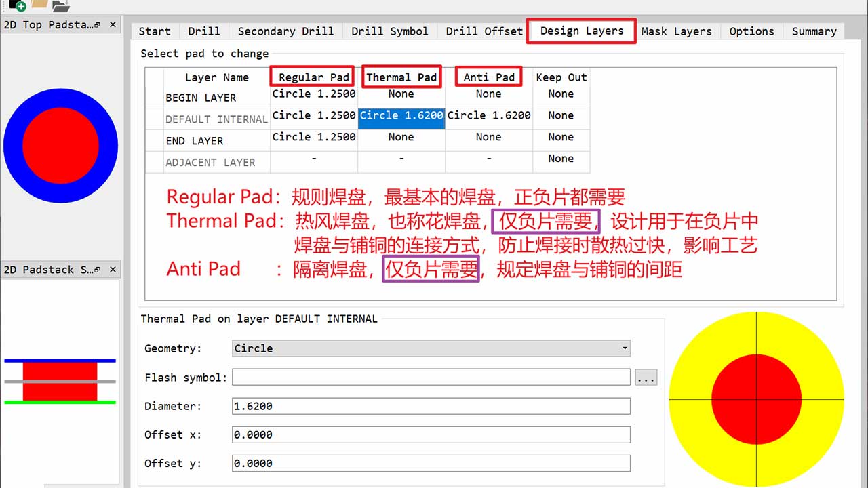Browse for a flash symbol with the ... button
Screen dimensions: 868x488
click(646, 378)
